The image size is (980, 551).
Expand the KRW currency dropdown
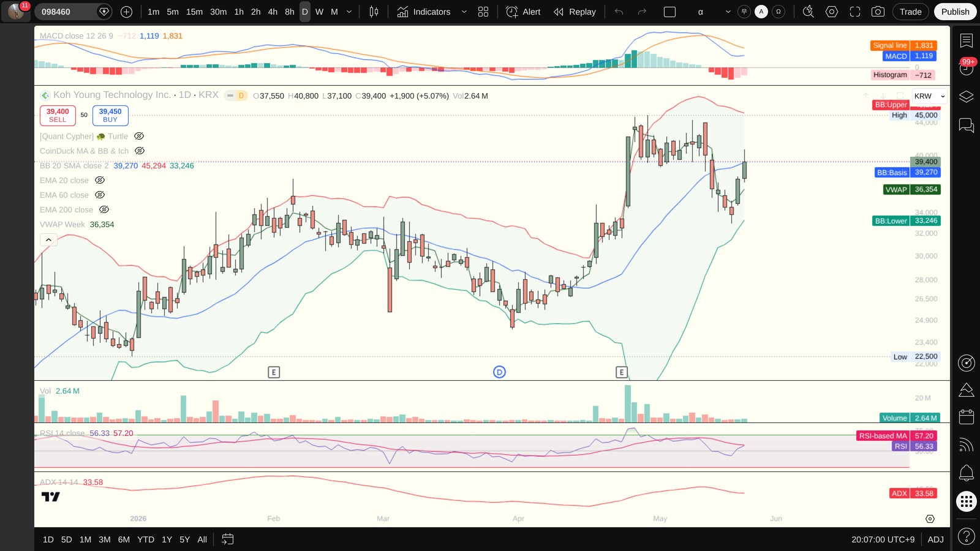click(x=929, y=96)
